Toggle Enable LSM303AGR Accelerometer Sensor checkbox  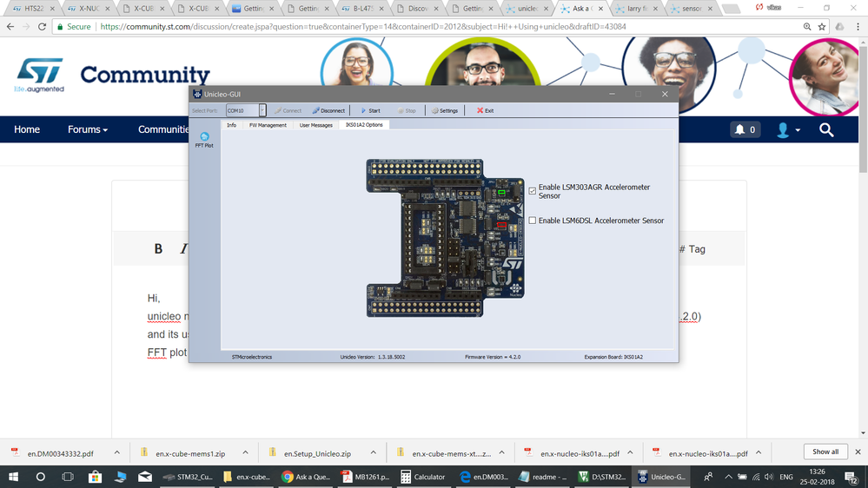[x=533, y=191]
